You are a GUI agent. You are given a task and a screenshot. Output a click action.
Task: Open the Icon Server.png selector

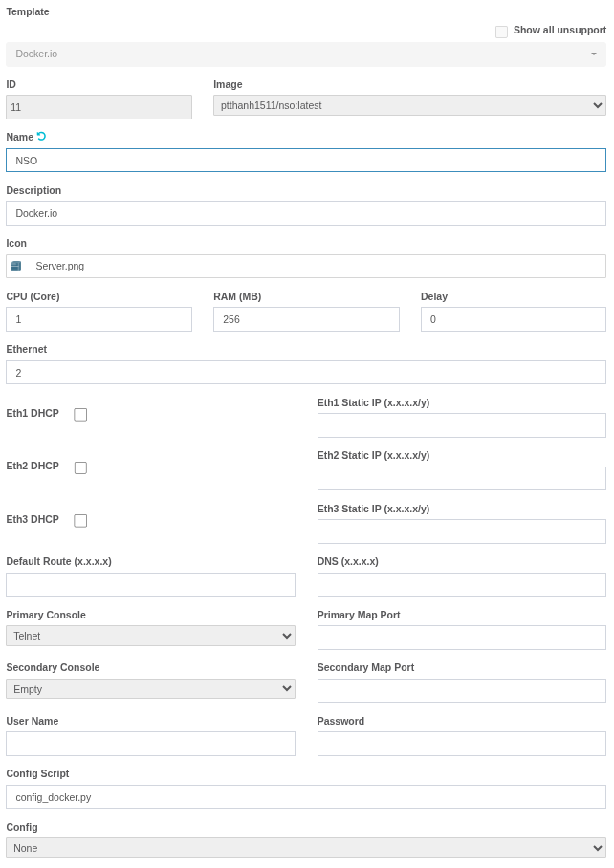(x=306, y=267)
